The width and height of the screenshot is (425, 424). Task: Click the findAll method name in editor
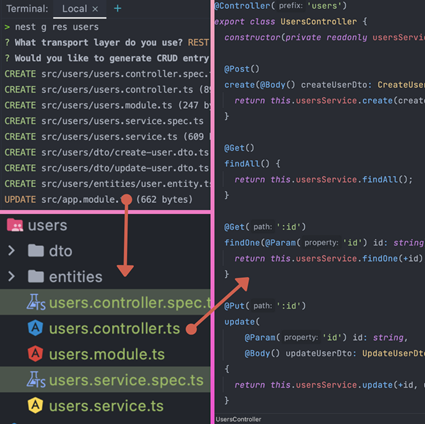(242, 164)
